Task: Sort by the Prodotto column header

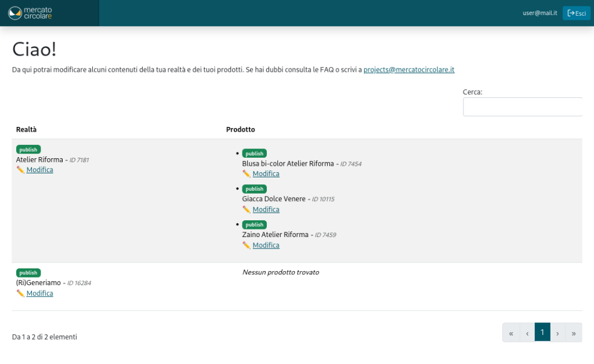Action: 241,129
